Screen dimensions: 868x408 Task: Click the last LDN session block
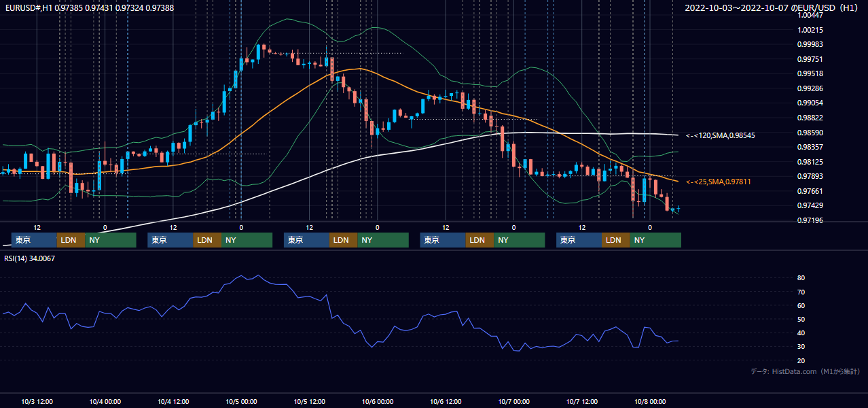[616, 240]
